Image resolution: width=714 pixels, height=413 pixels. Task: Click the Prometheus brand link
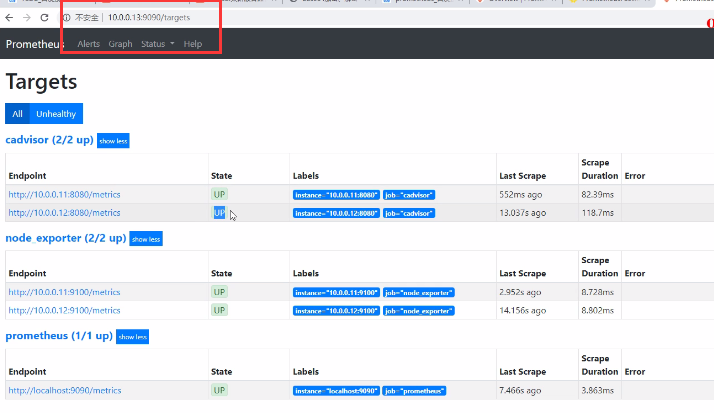(x=35, y=44)
